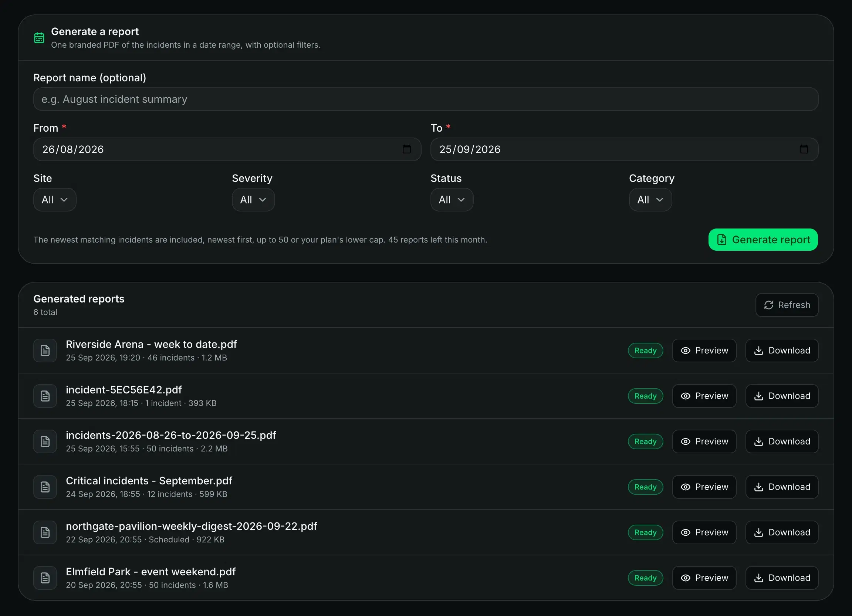Download northgate-pavilion-weekly-digest-2026-09-22.pdf
The image size is (852, 616).
[782, 532]
